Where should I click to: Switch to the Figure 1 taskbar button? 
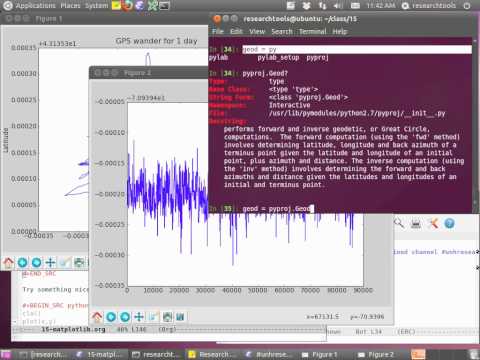pos(319,354)
